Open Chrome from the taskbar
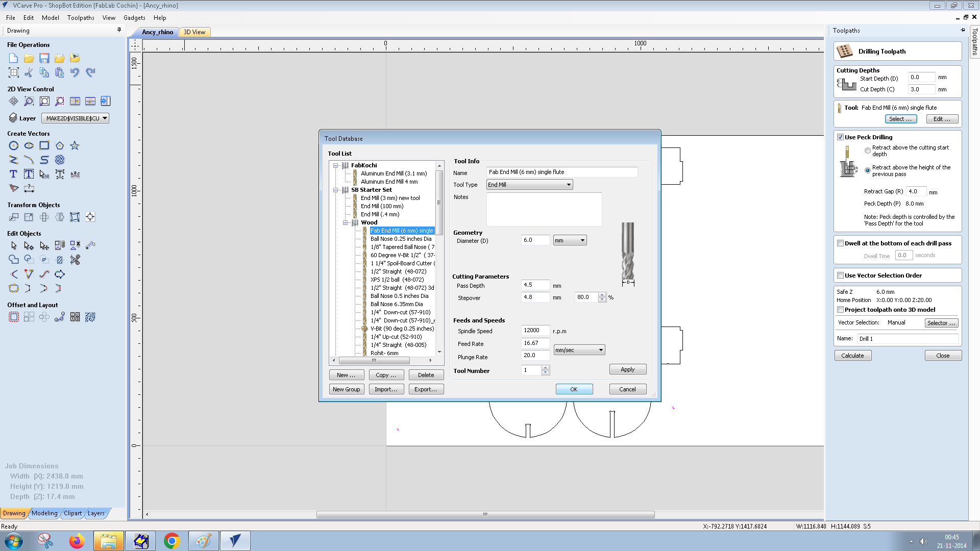 [172, 541]
